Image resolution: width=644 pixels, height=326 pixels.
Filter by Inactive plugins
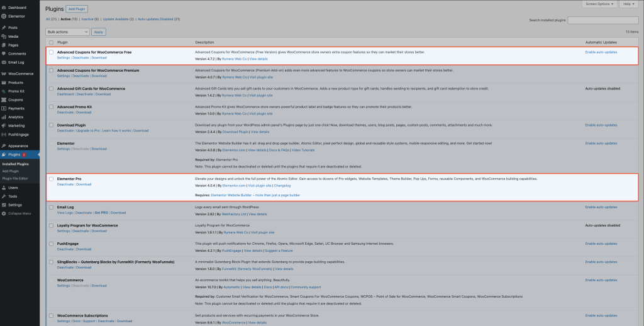[x=90, y=19]
